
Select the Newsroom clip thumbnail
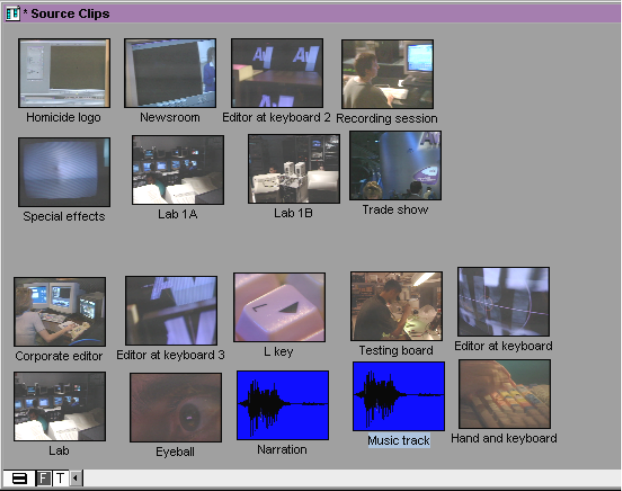point(170,73)
